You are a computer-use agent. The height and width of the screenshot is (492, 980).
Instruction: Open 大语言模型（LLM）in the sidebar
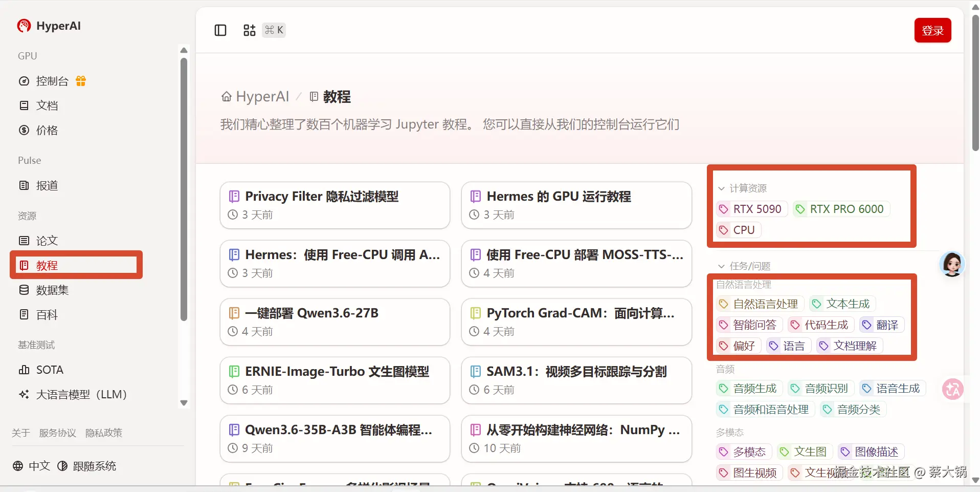pos(81,394)
